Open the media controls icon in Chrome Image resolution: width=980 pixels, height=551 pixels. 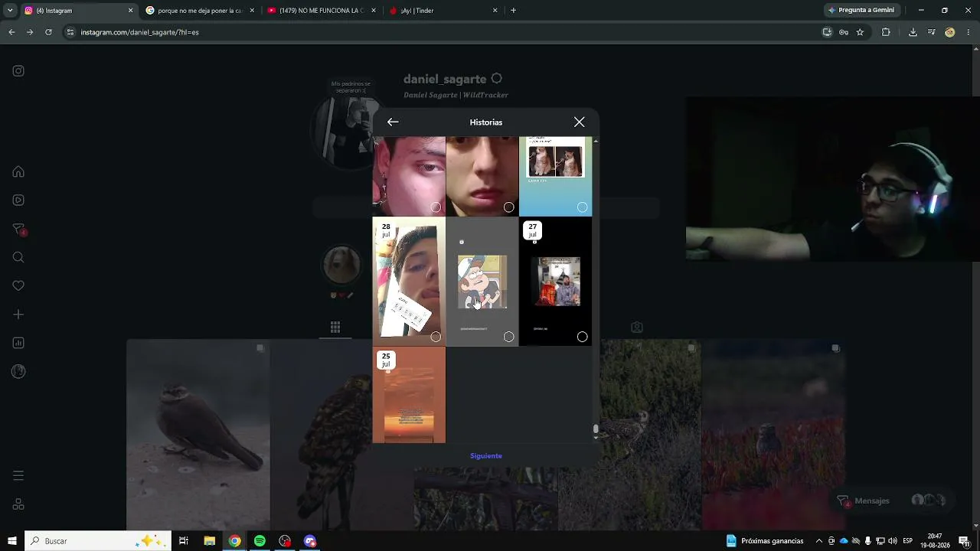pos(931,32)
